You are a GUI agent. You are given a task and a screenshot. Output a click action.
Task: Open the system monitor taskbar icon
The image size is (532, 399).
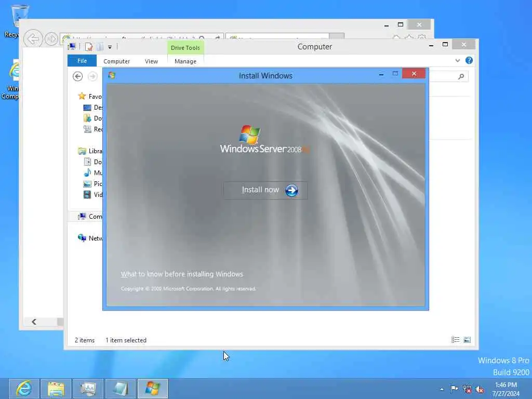point(88,389)
